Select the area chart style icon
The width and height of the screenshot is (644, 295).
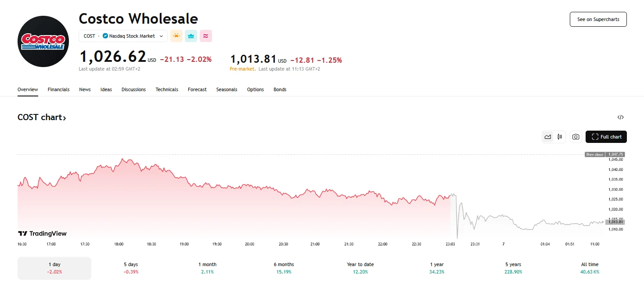548,136
